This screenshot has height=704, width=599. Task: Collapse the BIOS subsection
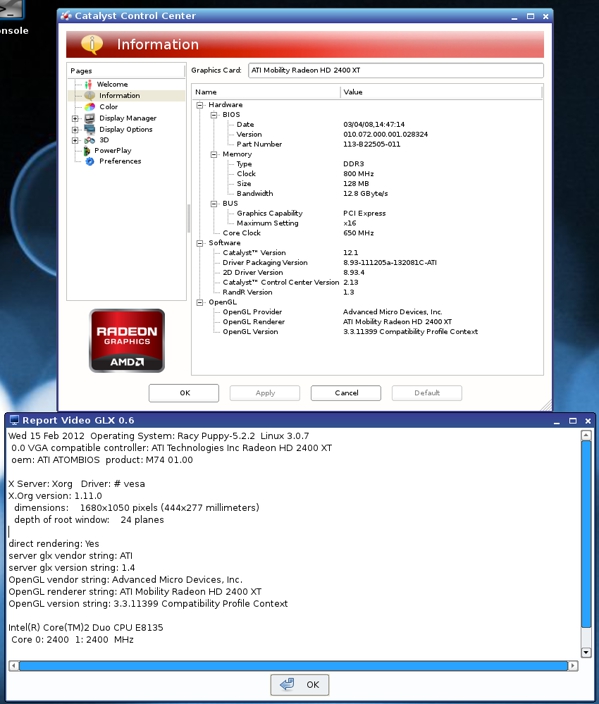coord(214,115)
